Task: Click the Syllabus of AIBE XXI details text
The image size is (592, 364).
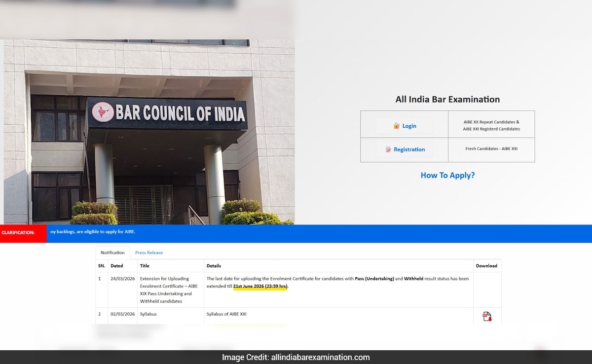Action: tap(226, 314)
